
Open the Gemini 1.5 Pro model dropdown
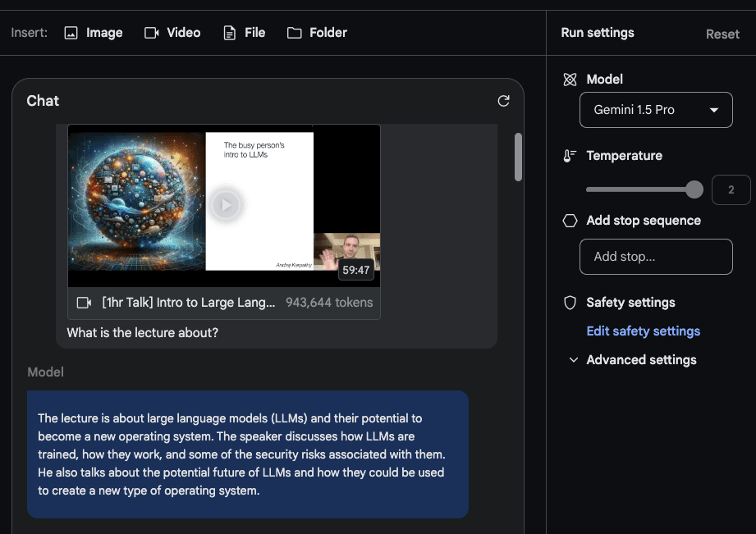coord(655,110)
